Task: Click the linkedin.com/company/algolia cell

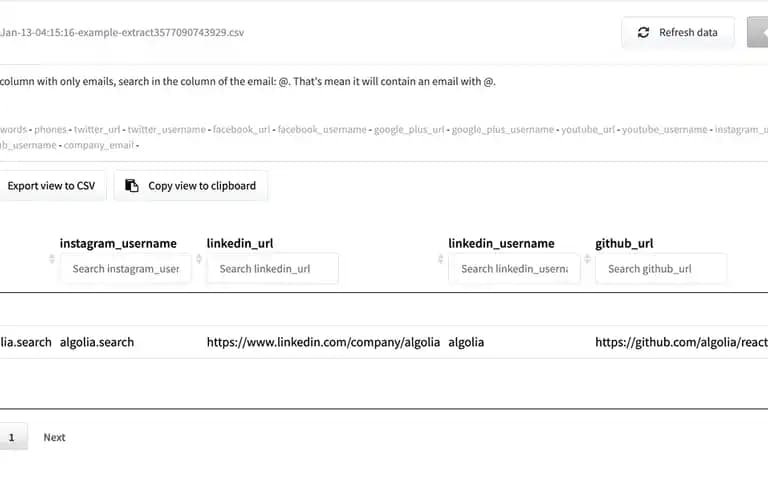Action: tap(323, 342)
